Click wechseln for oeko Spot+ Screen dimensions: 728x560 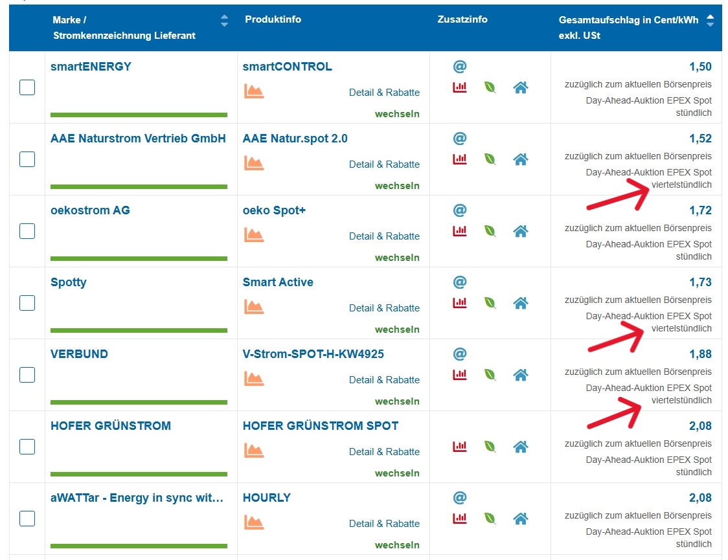pyautogui.click(x=397, y=258)
